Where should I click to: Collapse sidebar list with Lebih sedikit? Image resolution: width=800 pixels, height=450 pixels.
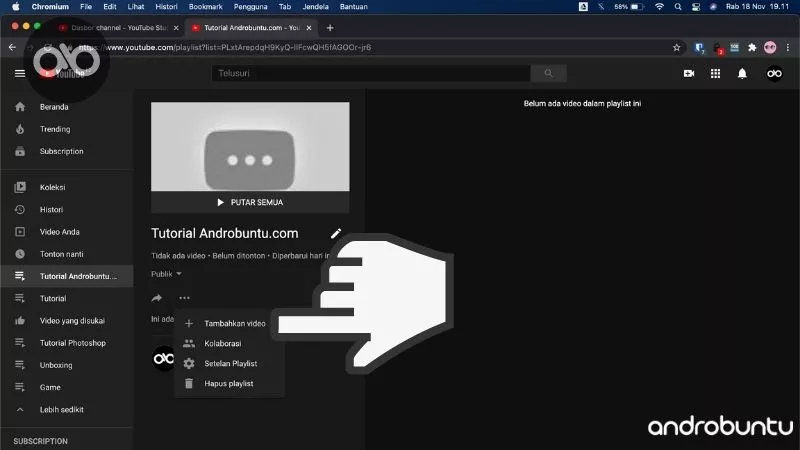(x=62, y=410)
